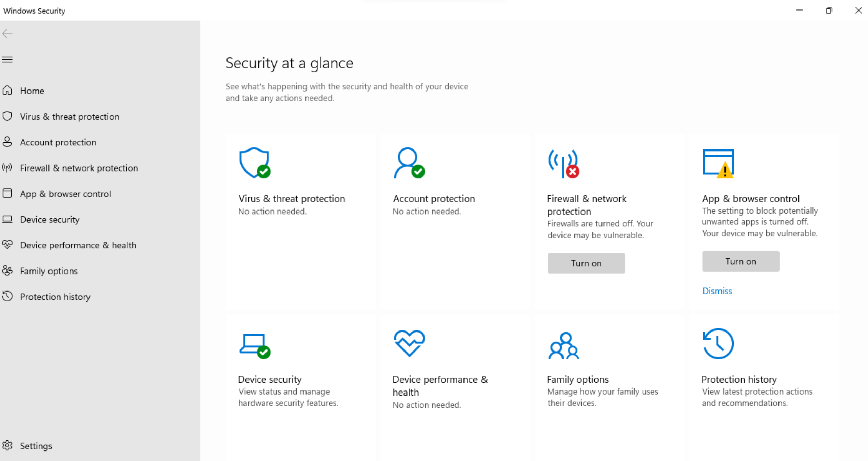
Task: Click the green checkmark shield for Virus protection
Action: [x=264, y=172]
